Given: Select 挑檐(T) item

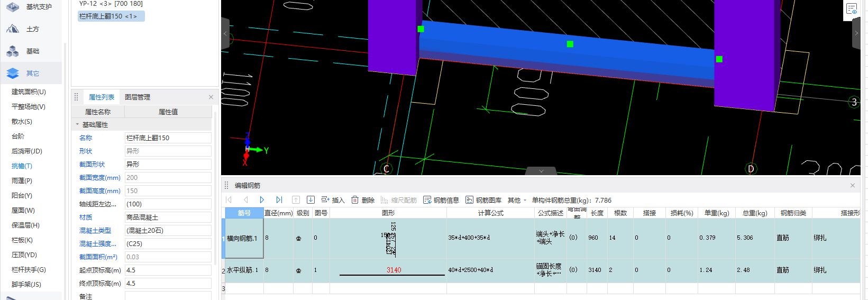Looking at the screenshot, I should (x=22, y=166).
